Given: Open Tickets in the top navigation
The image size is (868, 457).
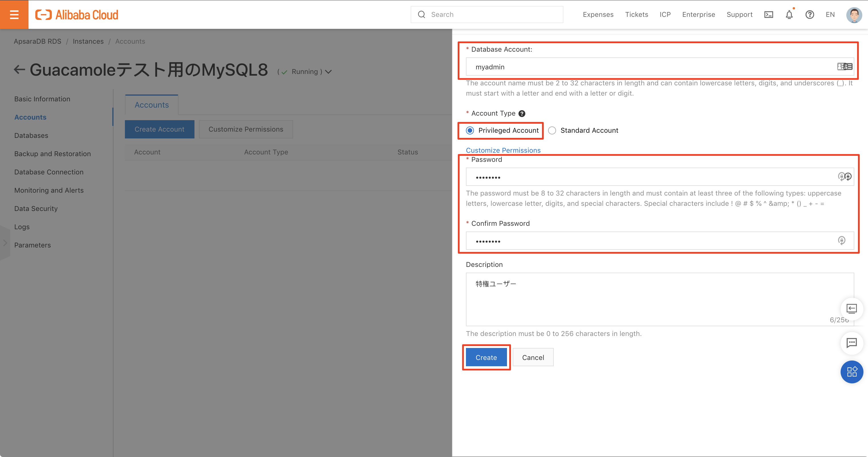Looking at the screenshot, I should tap(636, 15).
